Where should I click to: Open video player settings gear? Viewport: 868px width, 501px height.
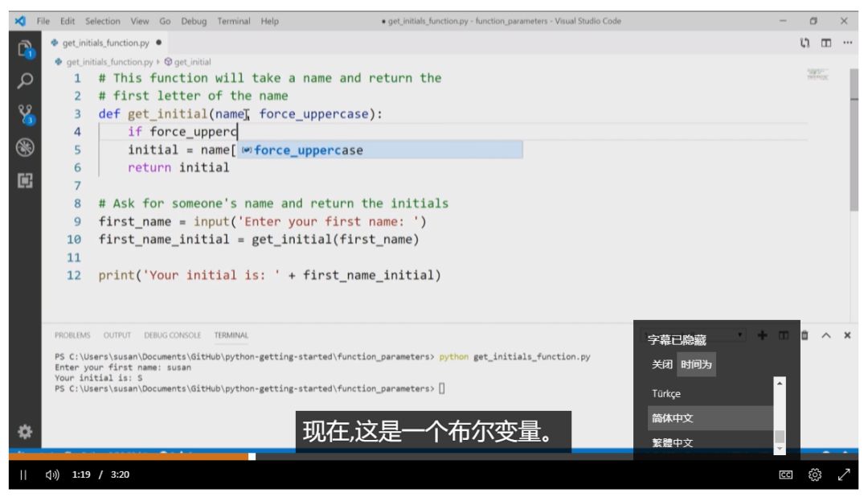click(815, 474)
